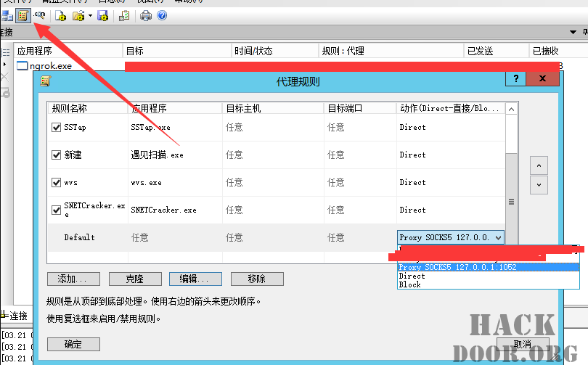The height and width of the screenshot is (365, 588).
Task: Click the 目标端口 column header
Action: [360, 108]
